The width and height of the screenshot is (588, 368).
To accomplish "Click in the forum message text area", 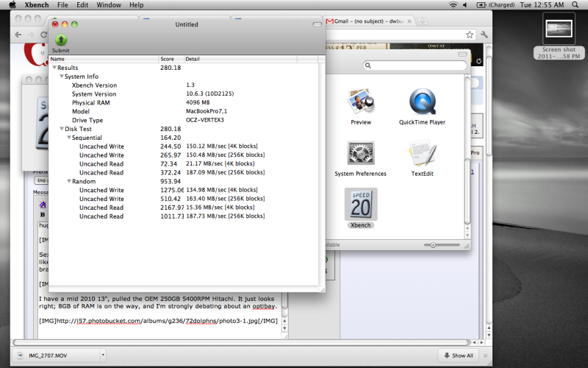I will (x=159, y=280).
